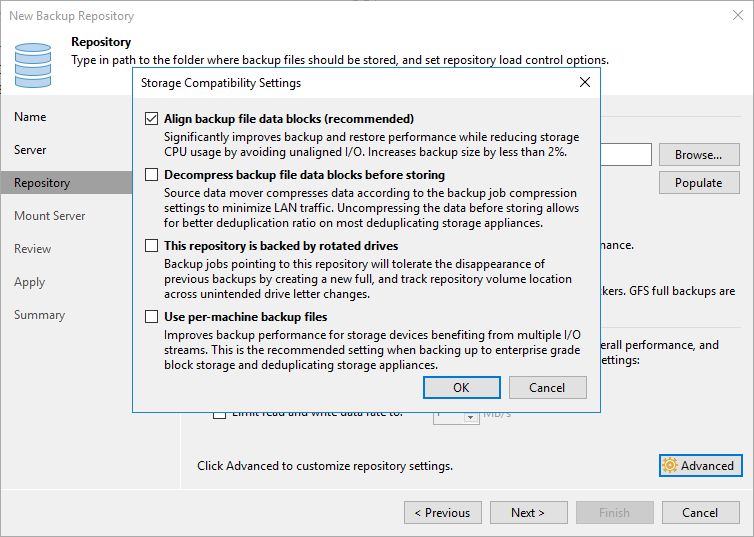Close the Storage Compatibility Settings dialog

click(585, 82)
